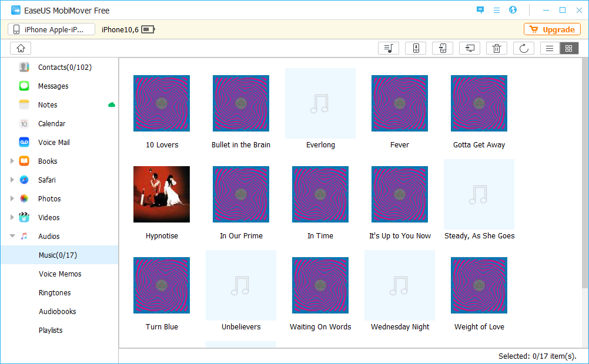Select the Hypnotise album cover
Image resolution: width=589 pixels, height=364 pixels.
click(162, 194)
